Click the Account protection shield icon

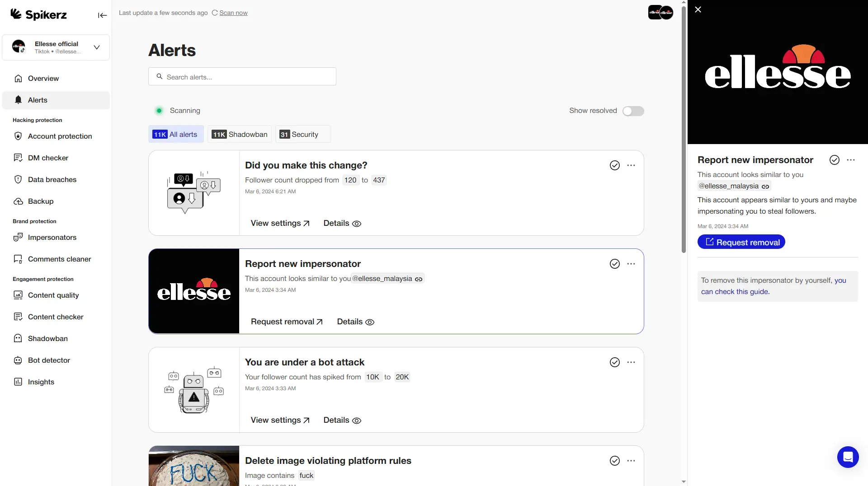tap(18, 136)
